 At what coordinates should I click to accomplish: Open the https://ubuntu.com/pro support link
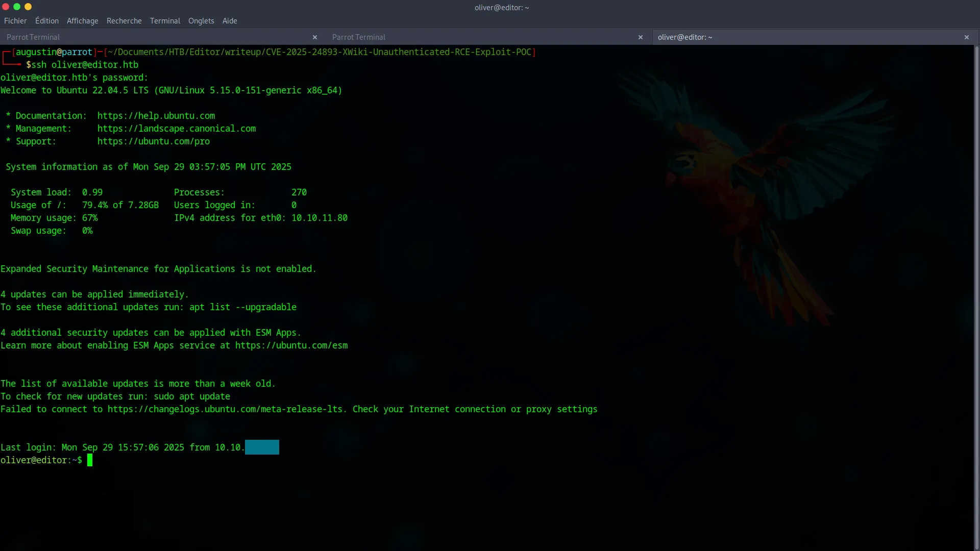pyautogui.click(x=154, y=141)
